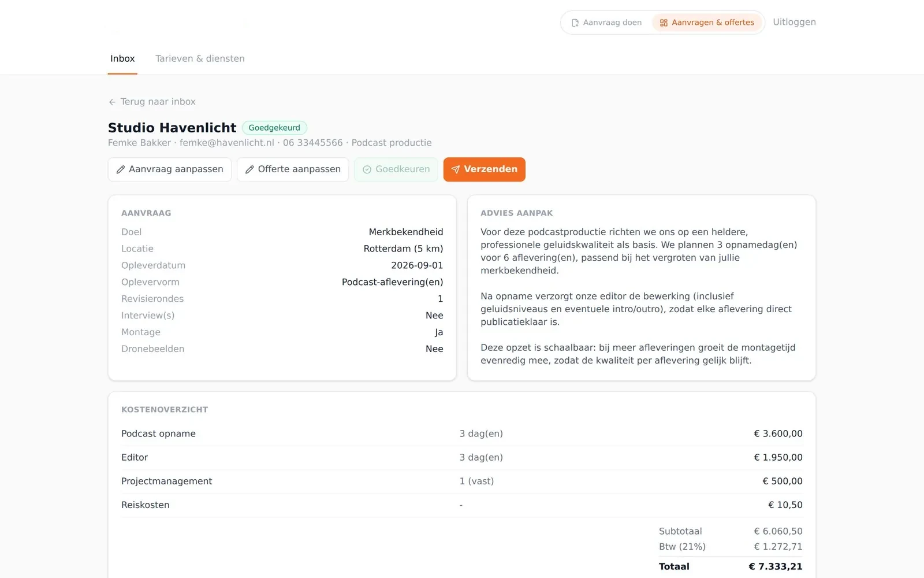The width and height of the screenshot is (924, 578).
Task: Click the Projectmanagement row label
Action: click(x=167, y=481)
